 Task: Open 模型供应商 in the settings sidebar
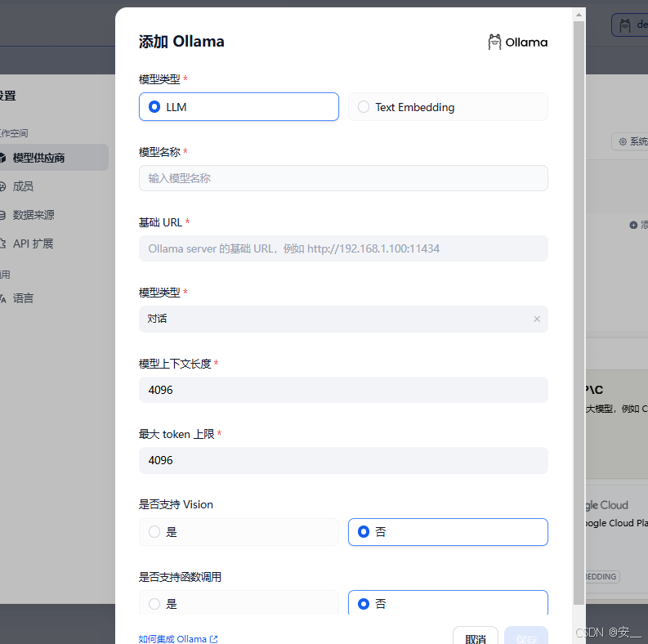pos(53,158)
